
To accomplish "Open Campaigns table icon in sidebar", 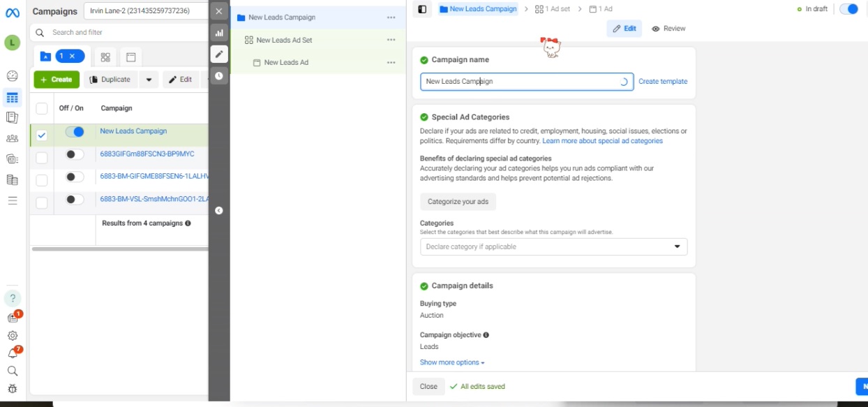I will [12, 98].
